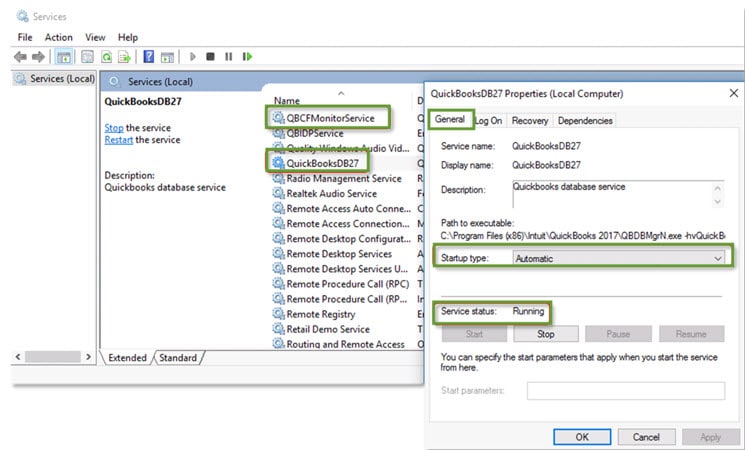Click the gear icon beside QuickBooksDB27 in list
This screenshot has width=745, height=450.
[x=278, y=163]
